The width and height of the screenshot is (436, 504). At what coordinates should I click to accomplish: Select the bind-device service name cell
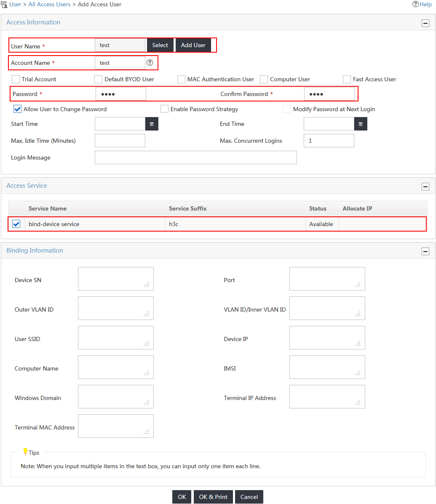click(x=95, y=224)
